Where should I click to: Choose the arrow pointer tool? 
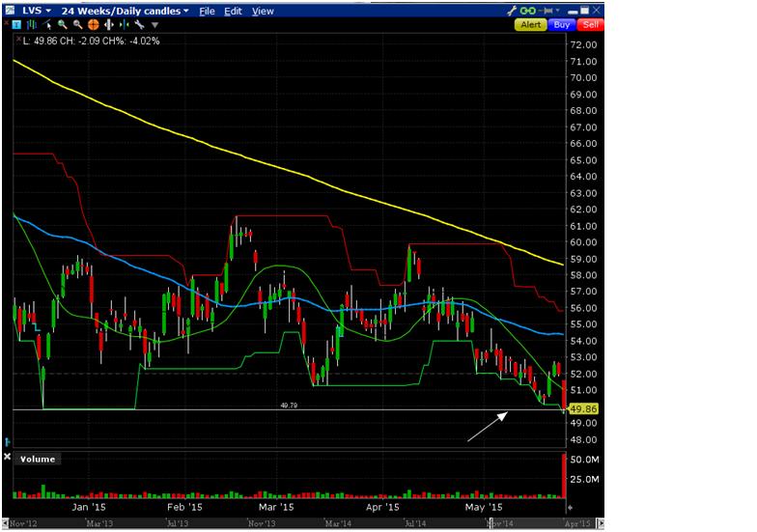click(x=49, y=24)
